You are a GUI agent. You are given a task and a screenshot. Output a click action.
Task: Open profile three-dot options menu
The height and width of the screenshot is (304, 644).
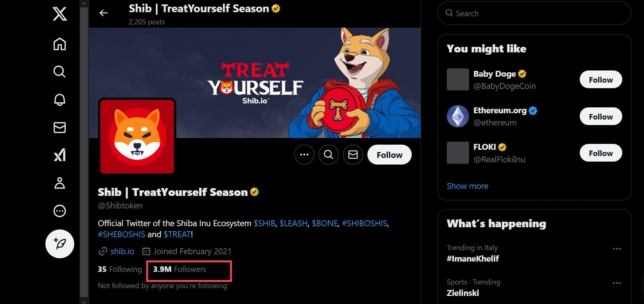(304, 155)
